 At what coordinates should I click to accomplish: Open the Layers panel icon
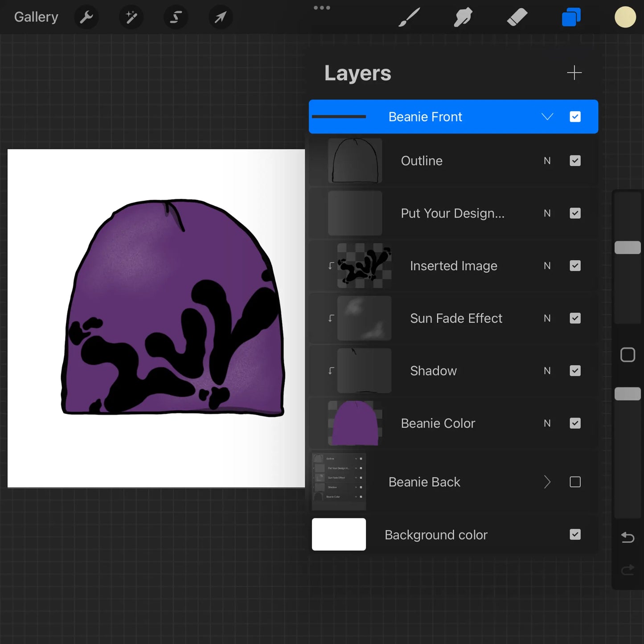pyautogui.click(x=571, y=17)
